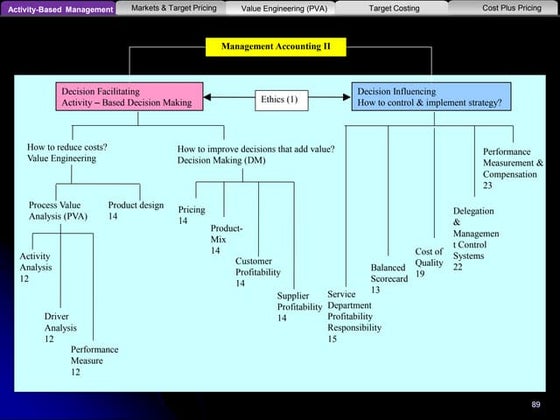The image size is (560, 420).
Task: Click the yellow Management Accounting II box
Action: [276, 47]
